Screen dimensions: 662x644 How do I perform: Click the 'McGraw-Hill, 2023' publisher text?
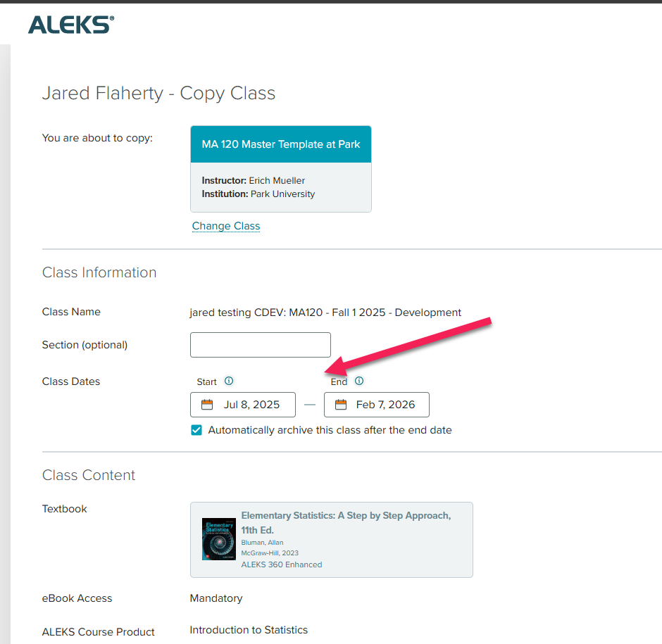270,553
